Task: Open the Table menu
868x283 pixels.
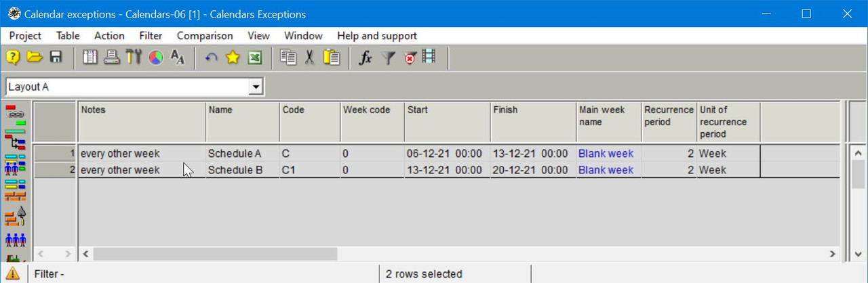Action: pyautogui.click(x=68, y=36)
